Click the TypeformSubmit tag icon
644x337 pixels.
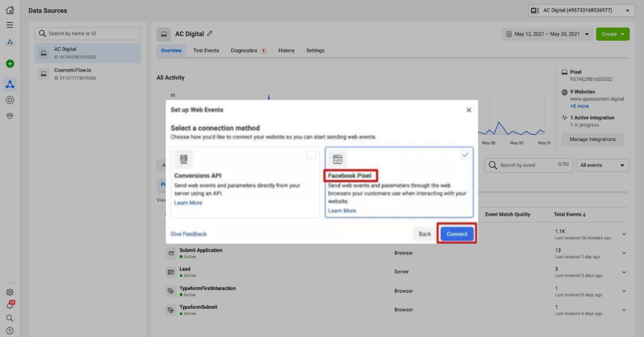coord(171,310)
